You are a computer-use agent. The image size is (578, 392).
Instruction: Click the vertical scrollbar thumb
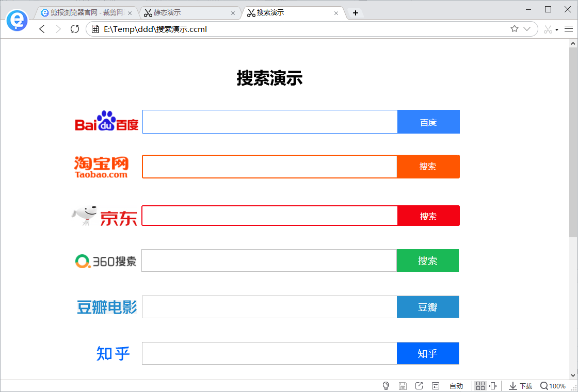(x=573, y=142)
